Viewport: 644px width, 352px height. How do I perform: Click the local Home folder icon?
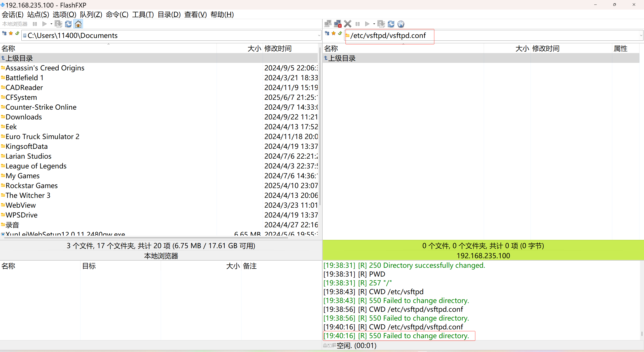pos(78,24)
